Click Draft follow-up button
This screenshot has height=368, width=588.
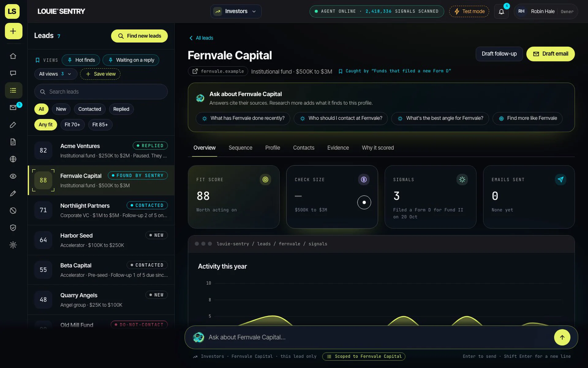click(x=499, y=54)
